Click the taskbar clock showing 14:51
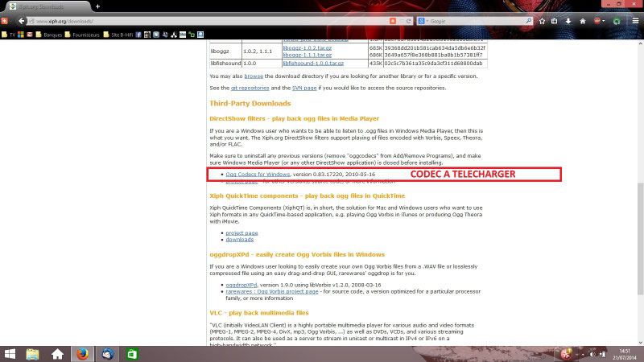The height and width of the screenshot is (362, 644). tap(625, 354)
